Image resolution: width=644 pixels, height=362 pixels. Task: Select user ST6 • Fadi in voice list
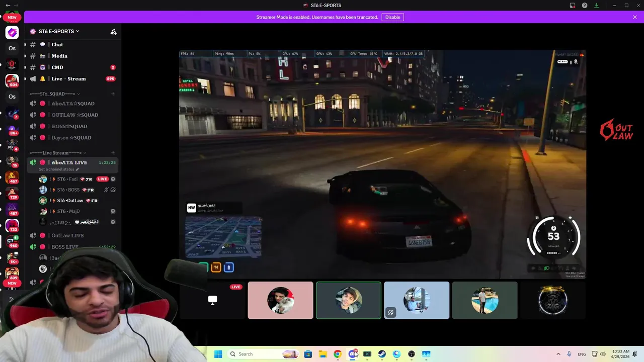coord(78,179)
